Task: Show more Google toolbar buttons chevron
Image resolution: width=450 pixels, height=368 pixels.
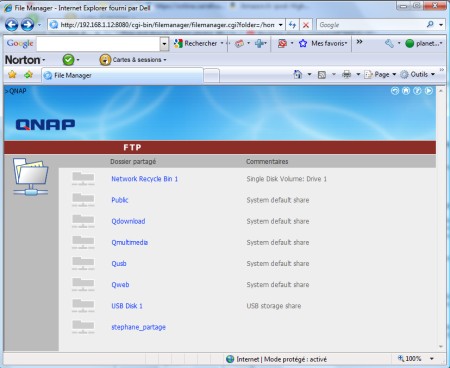Action: [359, 42]
